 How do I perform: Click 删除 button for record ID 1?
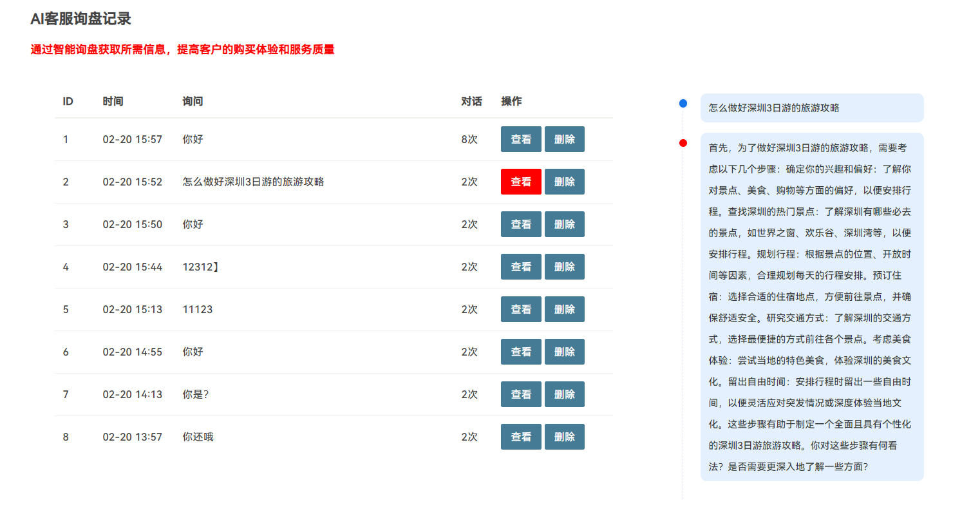(x=564, y=139)
